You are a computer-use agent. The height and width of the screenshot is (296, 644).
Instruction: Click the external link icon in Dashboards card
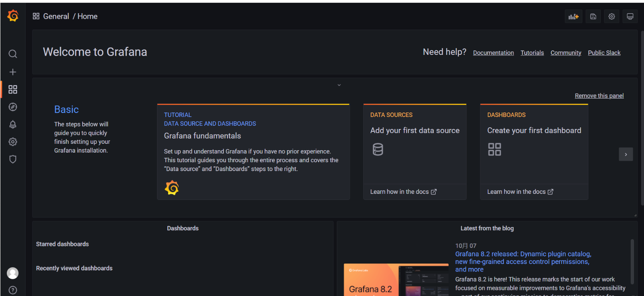pos(551,192)
